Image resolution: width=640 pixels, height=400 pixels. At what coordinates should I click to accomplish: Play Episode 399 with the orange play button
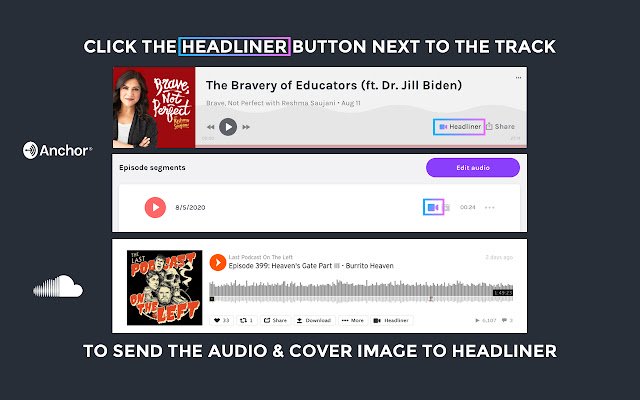coord(218,262)
